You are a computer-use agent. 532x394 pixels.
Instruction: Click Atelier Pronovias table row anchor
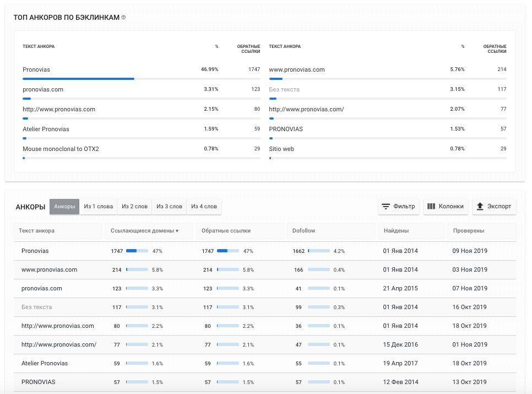pos(45,363)
